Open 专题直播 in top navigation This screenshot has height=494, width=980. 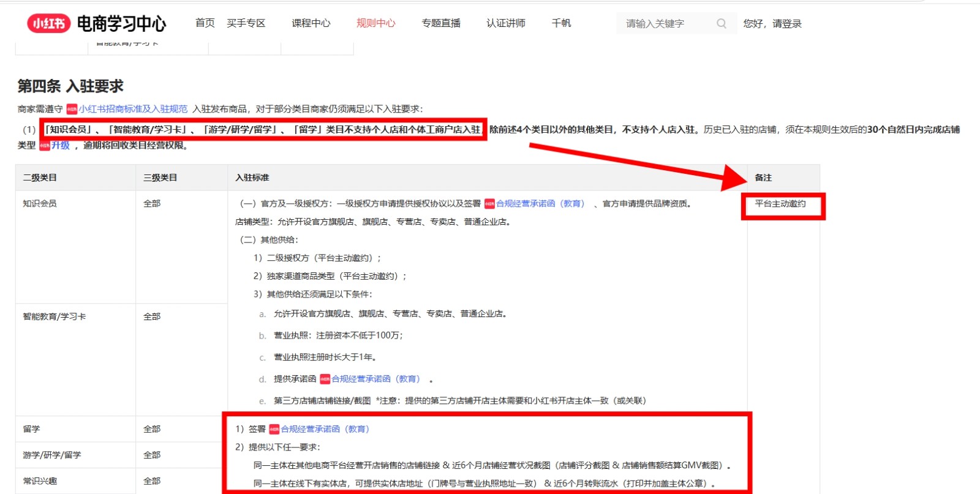tap(441, 23)
